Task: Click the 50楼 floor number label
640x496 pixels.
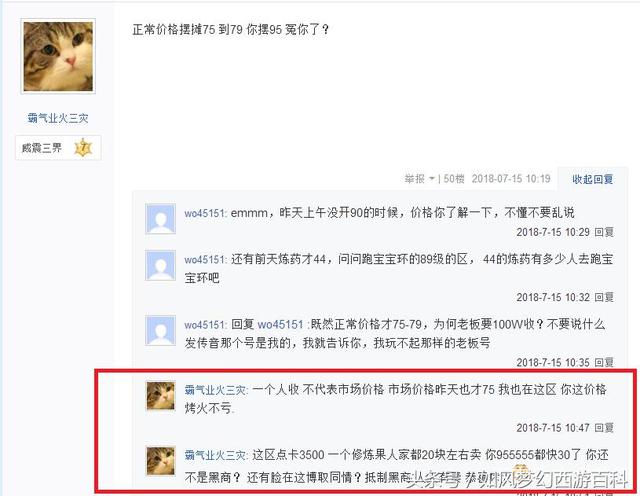Action: click(x=454, y=179)
